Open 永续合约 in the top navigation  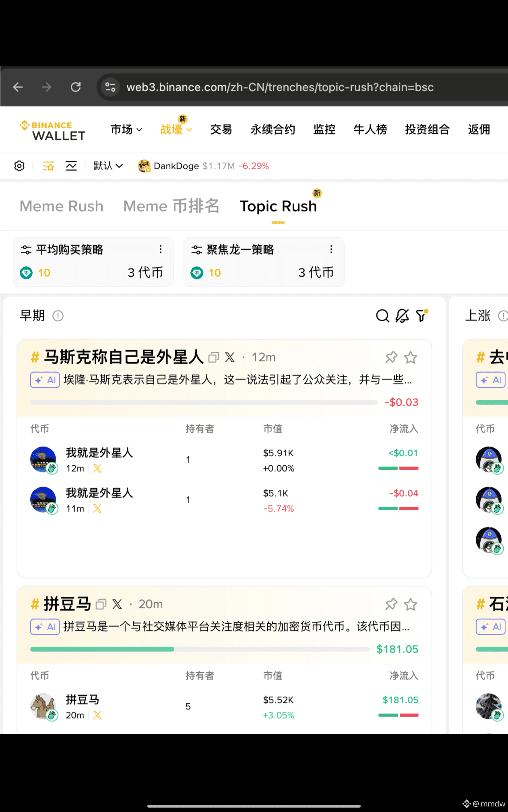[x=273, y=129]
